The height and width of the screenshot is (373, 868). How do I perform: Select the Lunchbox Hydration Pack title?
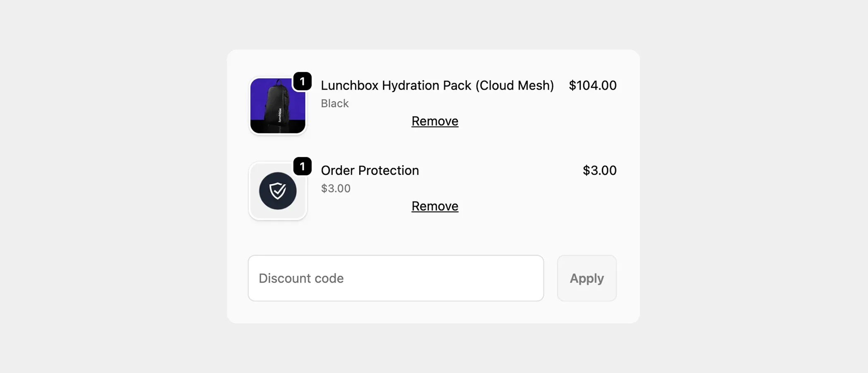[438, 85]
